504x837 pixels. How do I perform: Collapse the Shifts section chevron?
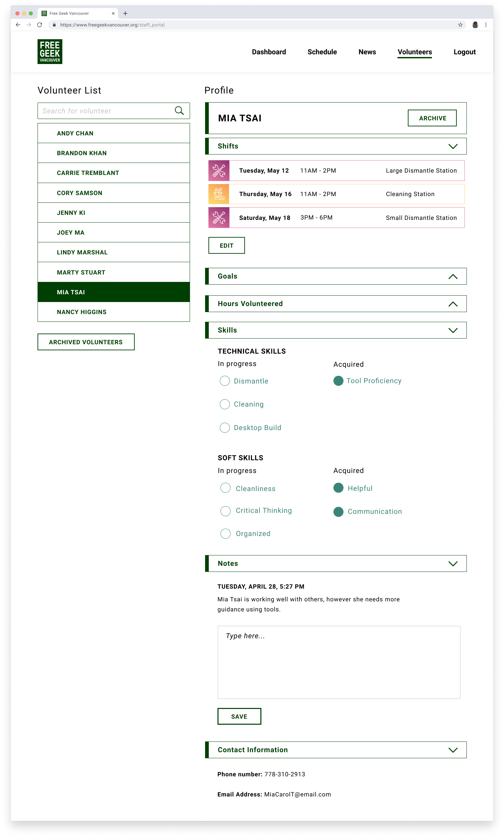click(x=453, y=146)
